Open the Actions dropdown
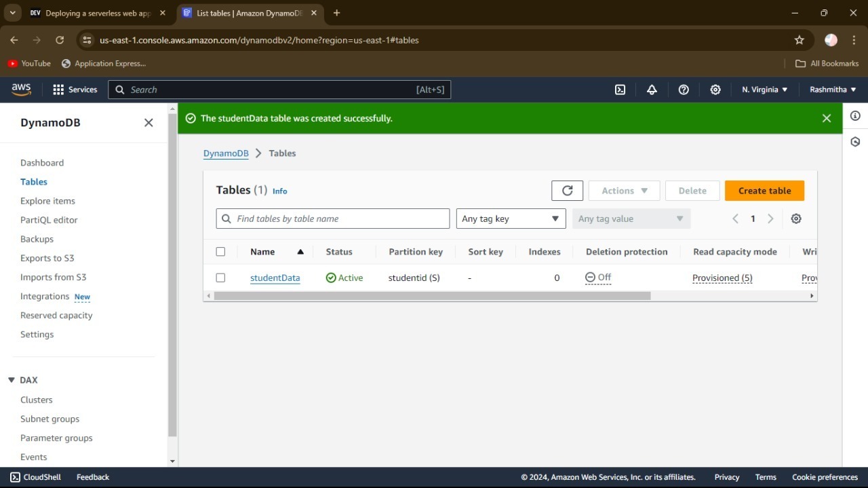The width and height of the screenshot is (868, 488). pos(624,191)
